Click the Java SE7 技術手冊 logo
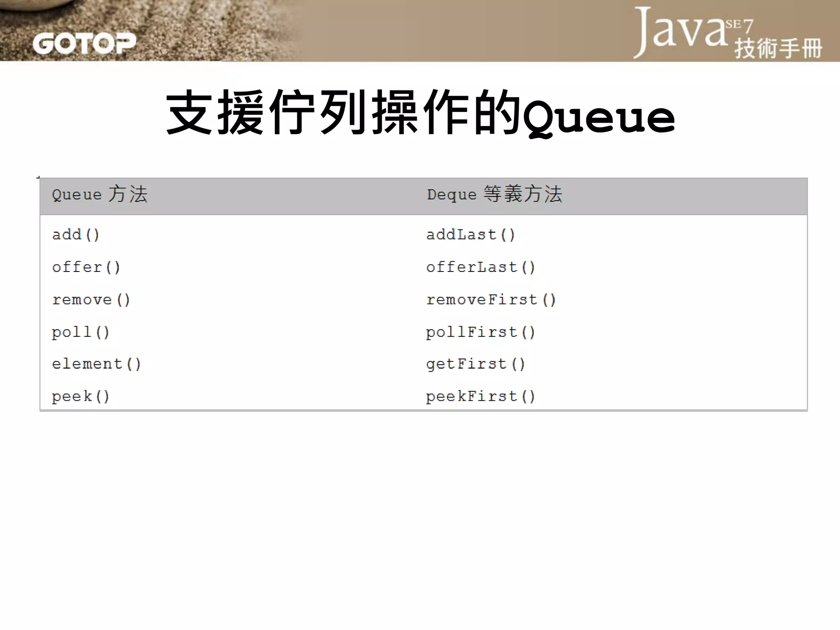The height and width of the screenshot is (630, 840). point(728,33)
